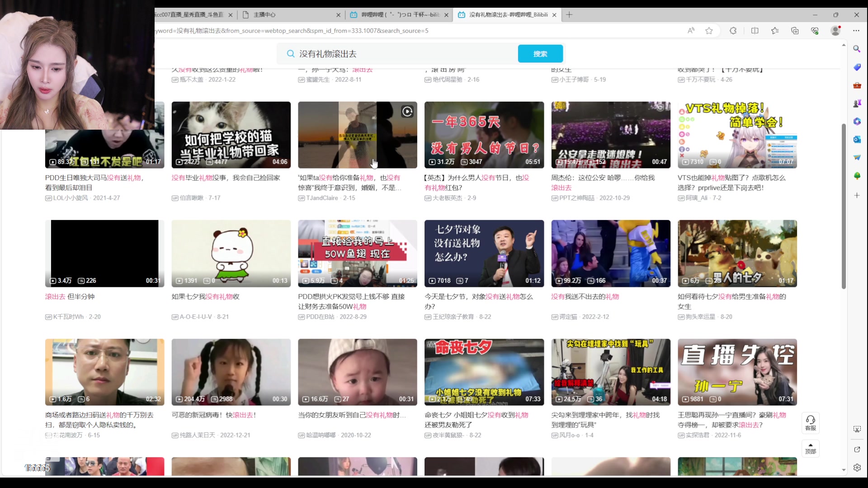
Task: Click sidebar open external link icon
Action: tap(857, 450)
